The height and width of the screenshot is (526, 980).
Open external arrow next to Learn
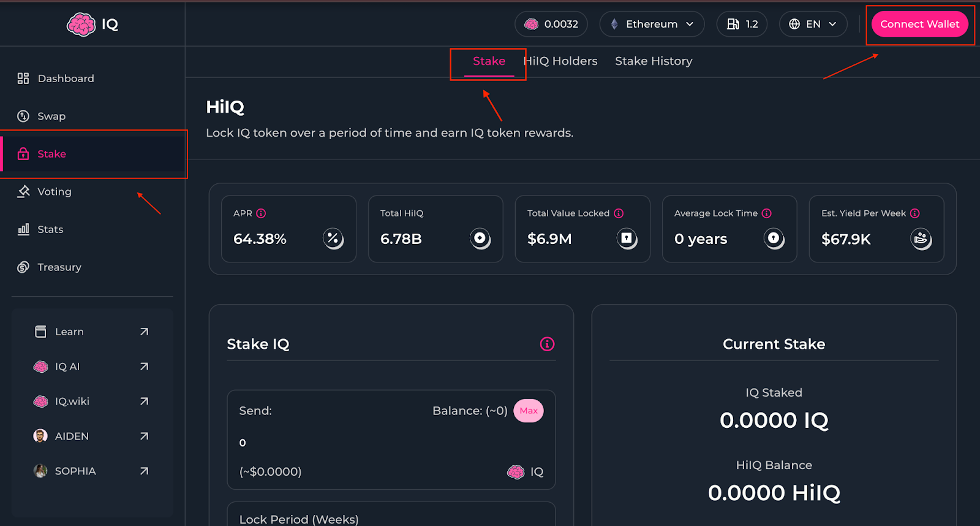pos(144,332)
